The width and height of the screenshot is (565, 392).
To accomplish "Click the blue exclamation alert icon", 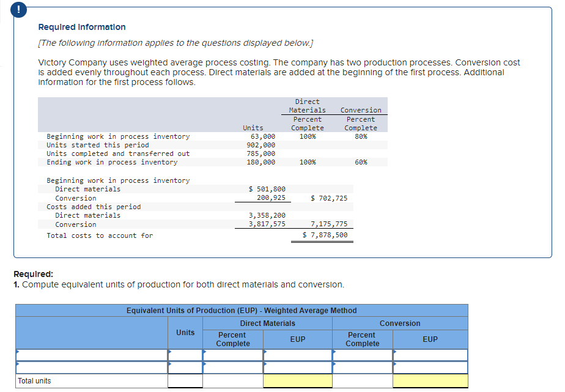I will pos(18,10).
